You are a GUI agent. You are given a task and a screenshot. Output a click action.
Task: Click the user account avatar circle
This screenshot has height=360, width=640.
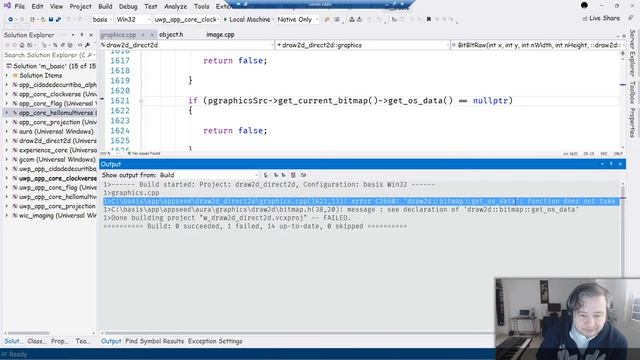pos(584,5)
